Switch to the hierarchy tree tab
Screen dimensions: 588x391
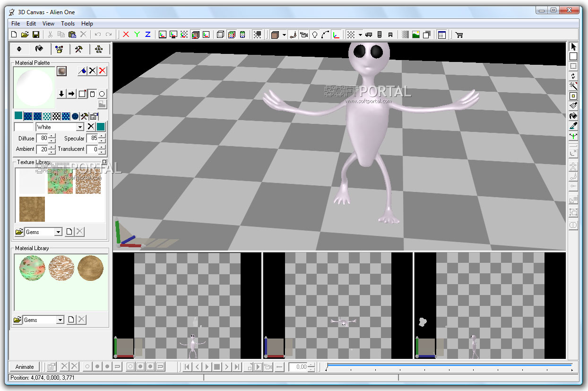(x=98, y=49)
